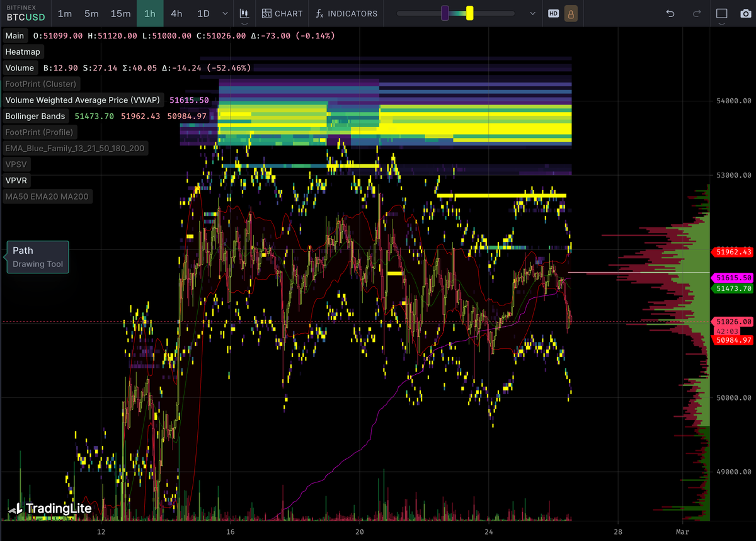The height and width of the screenshot is (541, 756).
Task: Click the Main layer label
Action: pyautogui.click(x=14, y=36)
